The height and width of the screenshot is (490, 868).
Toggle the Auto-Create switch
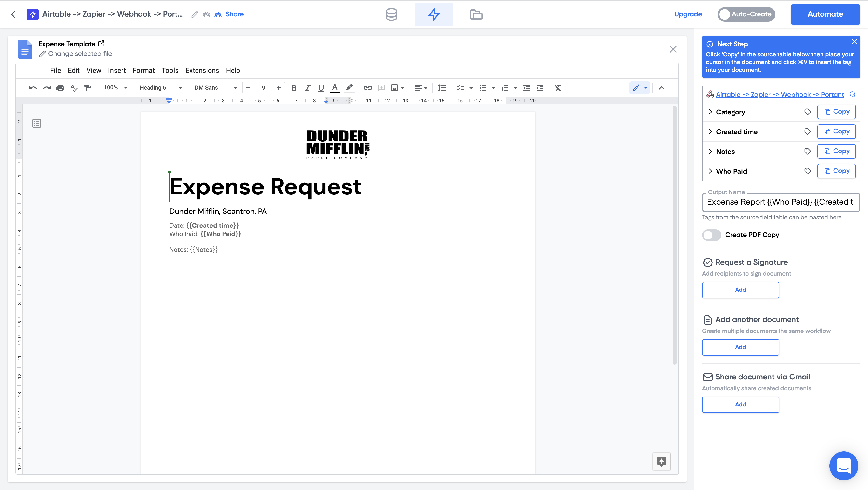pyautogui.click(x=746, y=14)
